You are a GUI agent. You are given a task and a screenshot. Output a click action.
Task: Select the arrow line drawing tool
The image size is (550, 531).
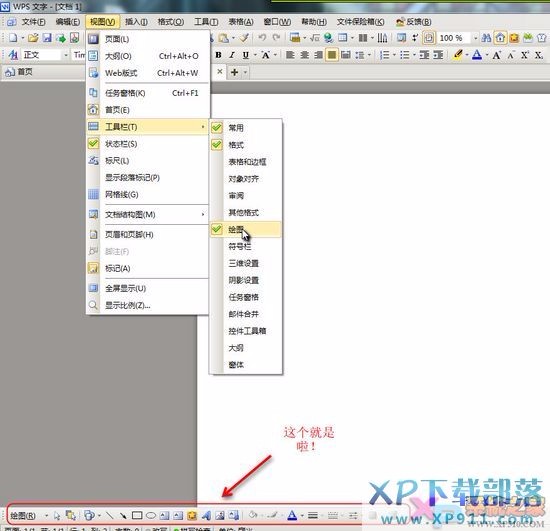click(x=123, y=515)
